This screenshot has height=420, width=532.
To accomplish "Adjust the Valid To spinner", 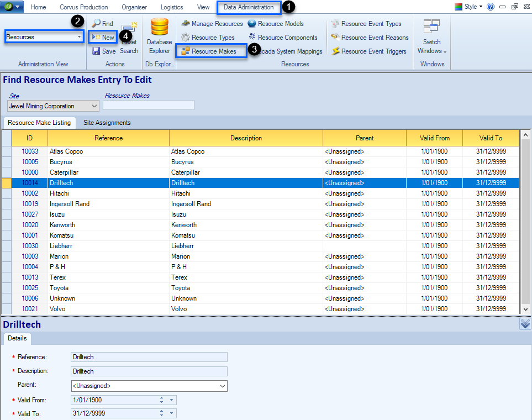I will (x=161, y=413).
